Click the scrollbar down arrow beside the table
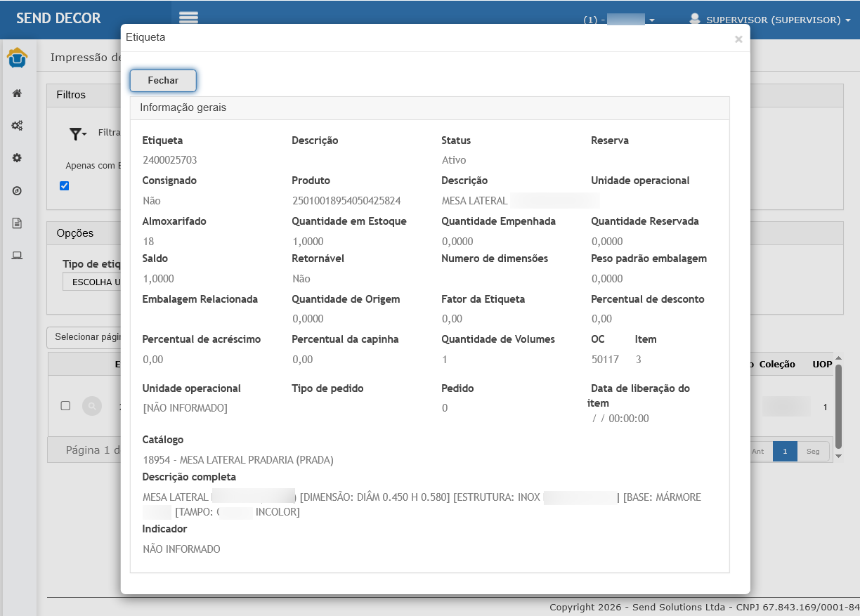Screen dimensions: 860x616 pos(838,457)
